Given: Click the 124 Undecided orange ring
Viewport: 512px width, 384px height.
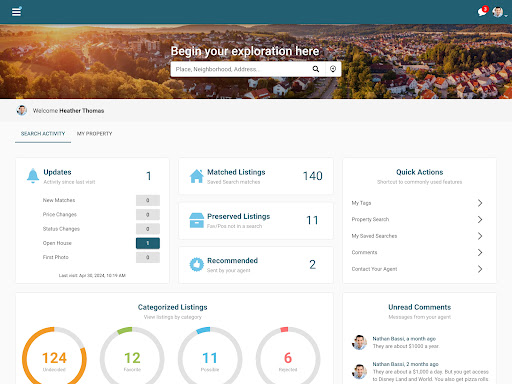Looking at the screenshot, I should tap(54, 359).
